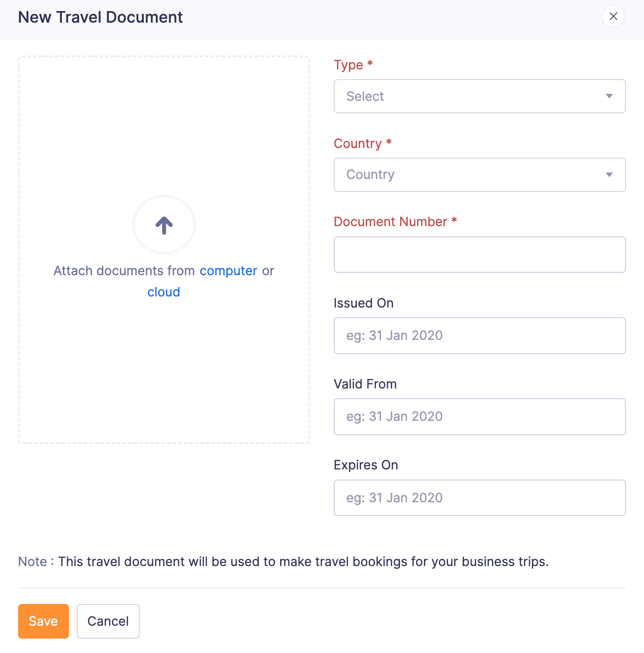Viewport: 644px width, 653px height.
Task: Close the New Travel Document dialog
Action: [x=613, y=16]
